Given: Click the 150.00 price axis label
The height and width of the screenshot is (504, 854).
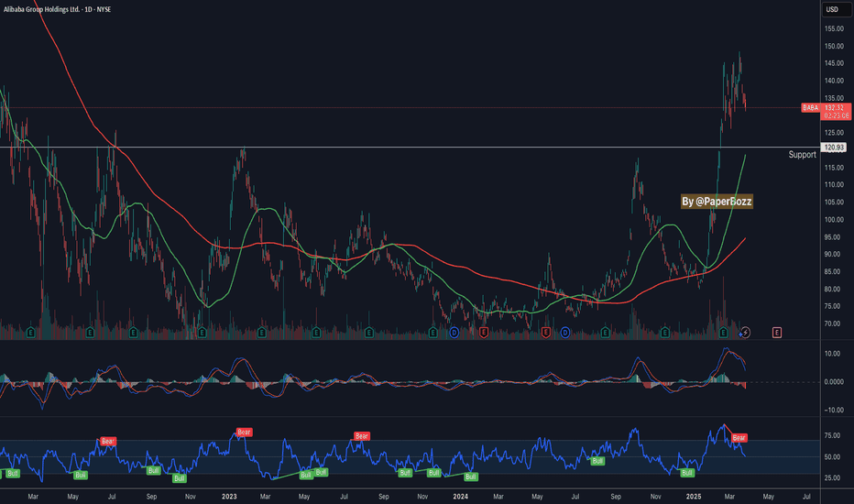Looking at the screenshot, I should 834,47.
